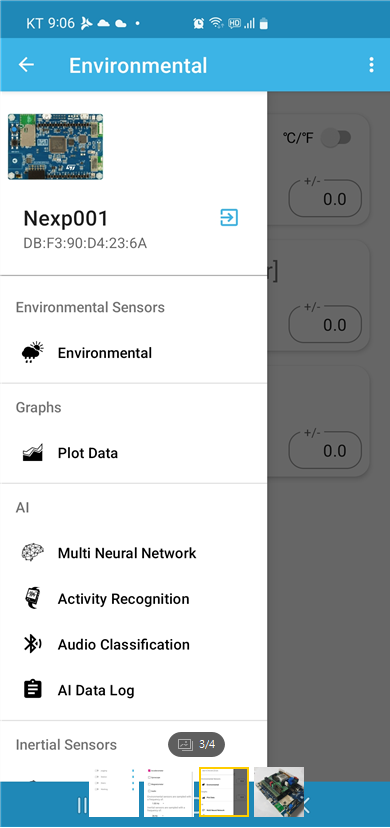Viewport: 390px width, 828px height.
Task: Tap the 3/4 slide counter badge
Action: 196,745
